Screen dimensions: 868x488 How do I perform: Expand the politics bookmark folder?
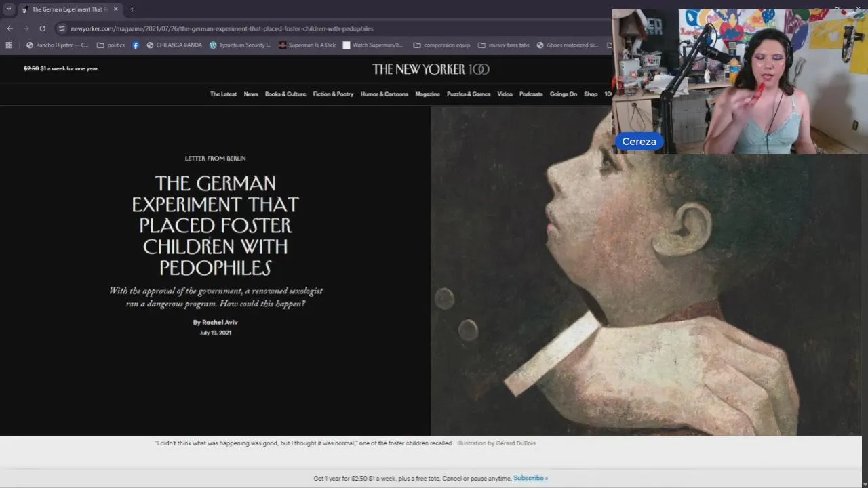(x=111, y=45)
